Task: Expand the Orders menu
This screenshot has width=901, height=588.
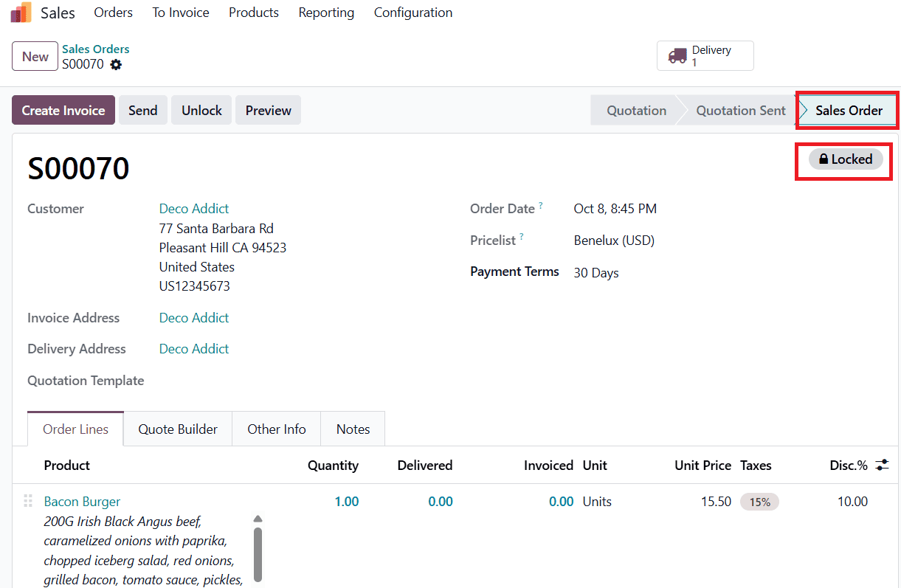Action: 114,13
